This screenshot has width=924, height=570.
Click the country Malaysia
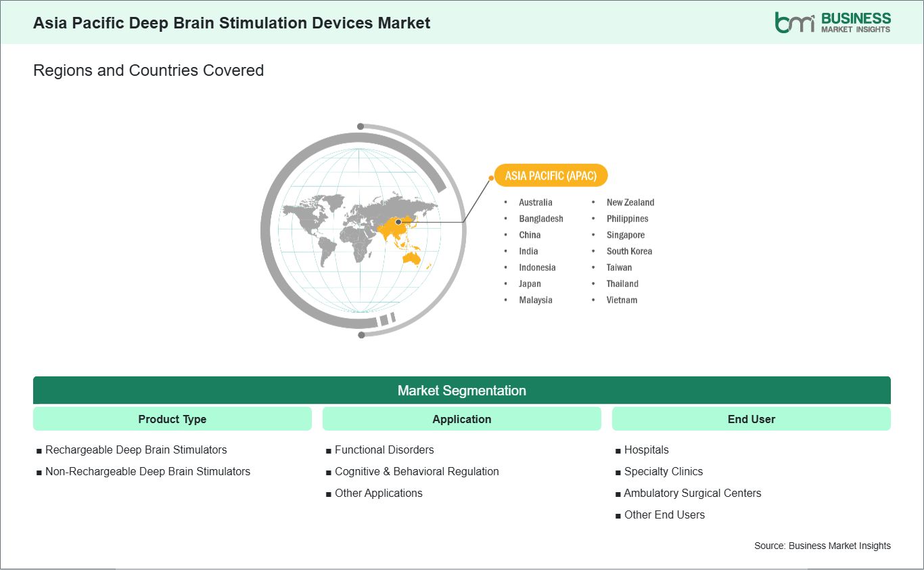[536, 300]
